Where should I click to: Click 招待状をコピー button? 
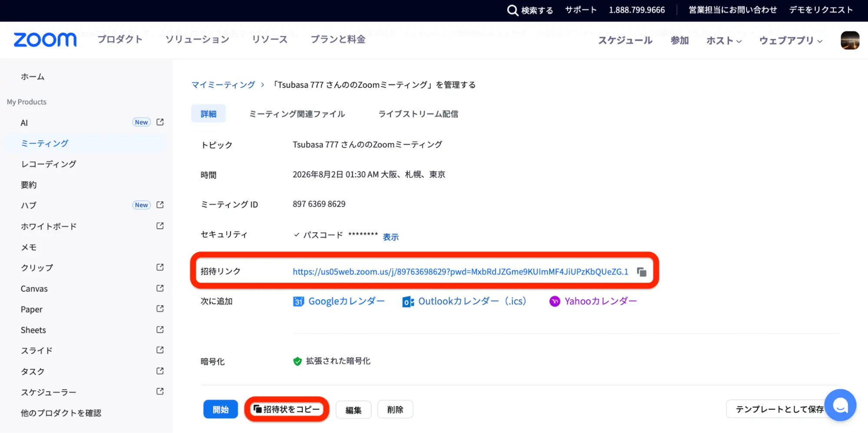point(287,409)
